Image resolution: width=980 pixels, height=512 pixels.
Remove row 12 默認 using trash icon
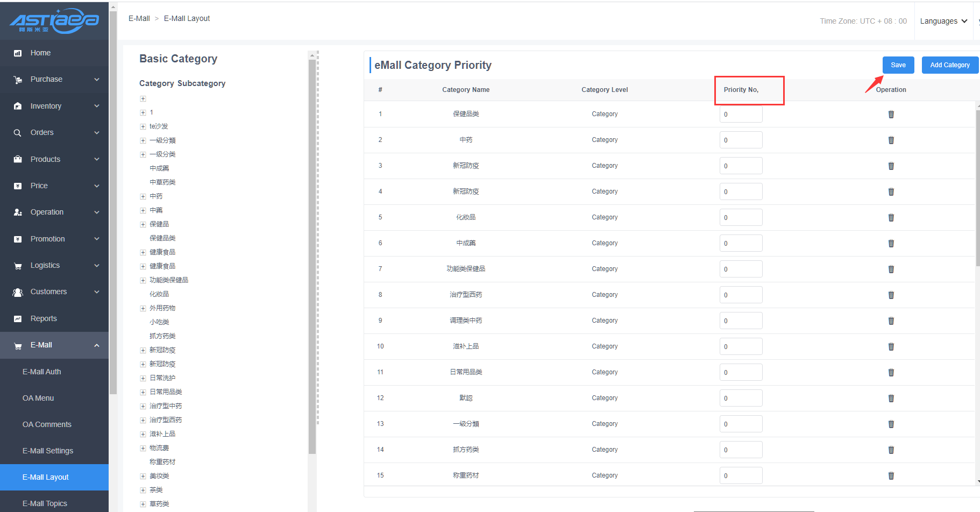coord(891,398)
